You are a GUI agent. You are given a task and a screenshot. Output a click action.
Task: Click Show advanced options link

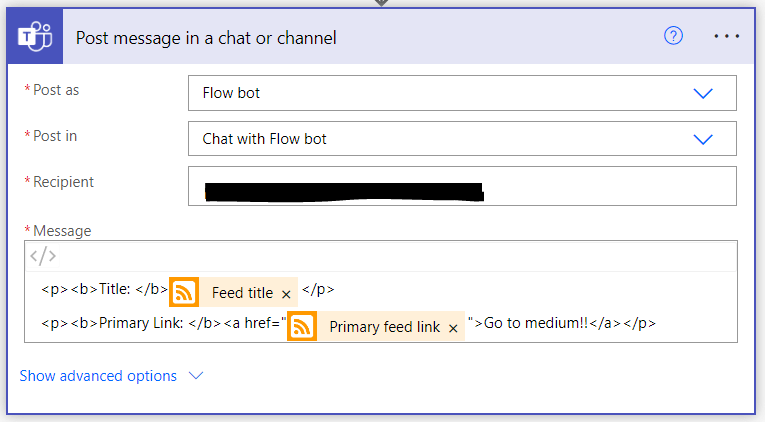[98, 376]
